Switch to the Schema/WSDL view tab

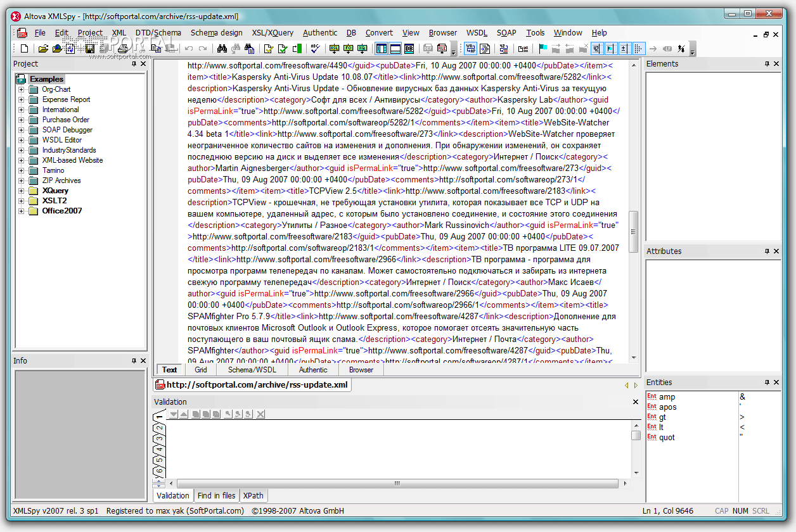pyautogui.click(x=252, y=370)
